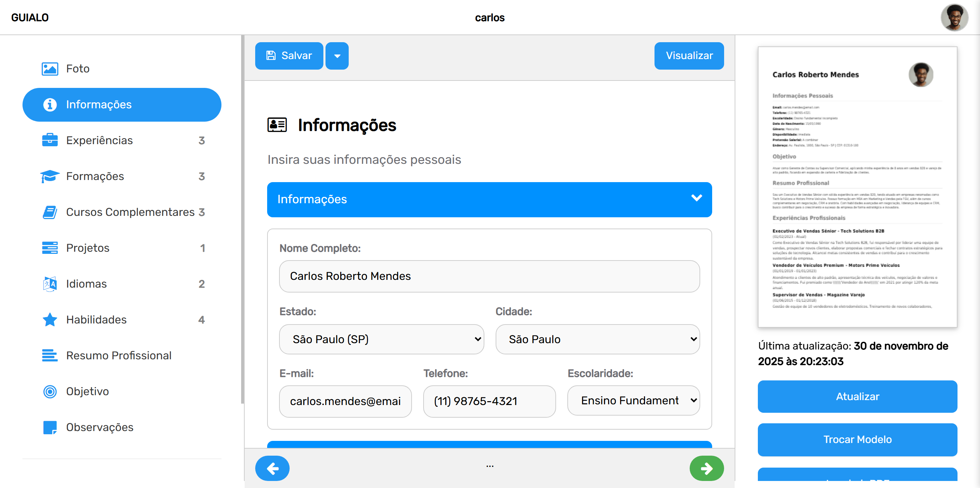The width and height of the screenshot is (980, 488).
Task: Open the Cidade select box
Action: tap(597, 339)
